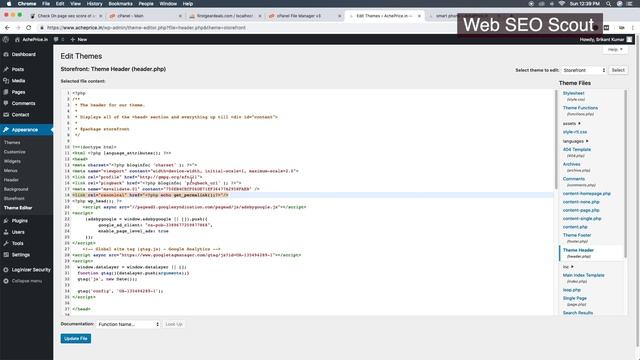640x360 pixels.
Task: Open Contact in the sidebar
Action: 20,115
